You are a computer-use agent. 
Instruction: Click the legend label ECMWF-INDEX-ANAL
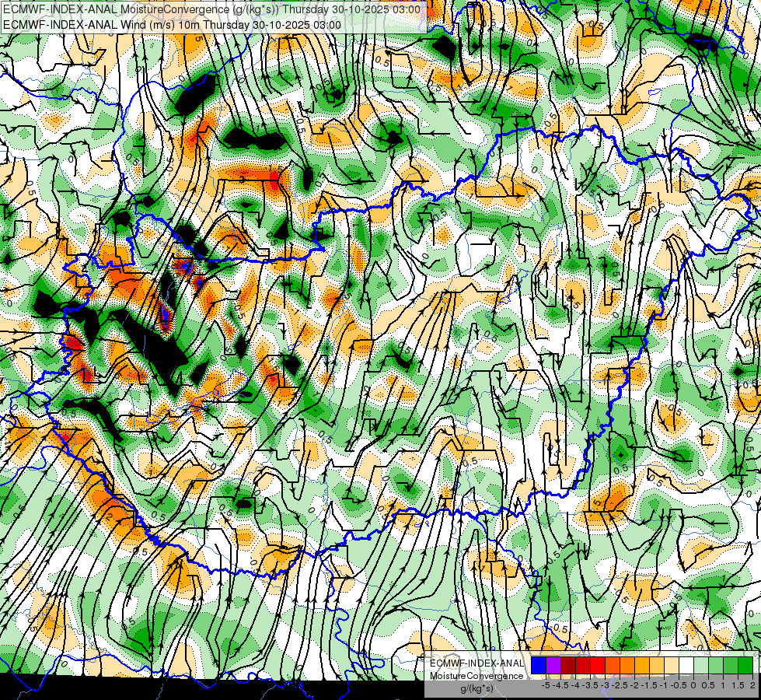click(x=477, y=663)
